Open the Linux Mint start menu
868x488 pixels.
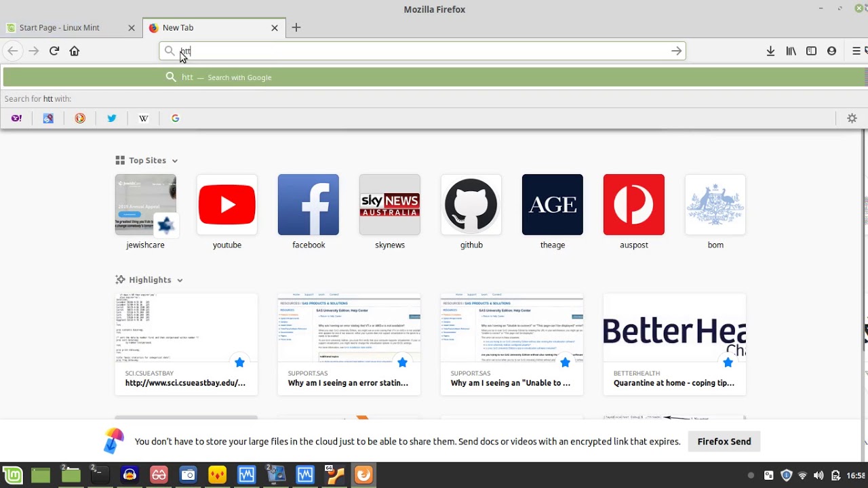click(12, 475)
